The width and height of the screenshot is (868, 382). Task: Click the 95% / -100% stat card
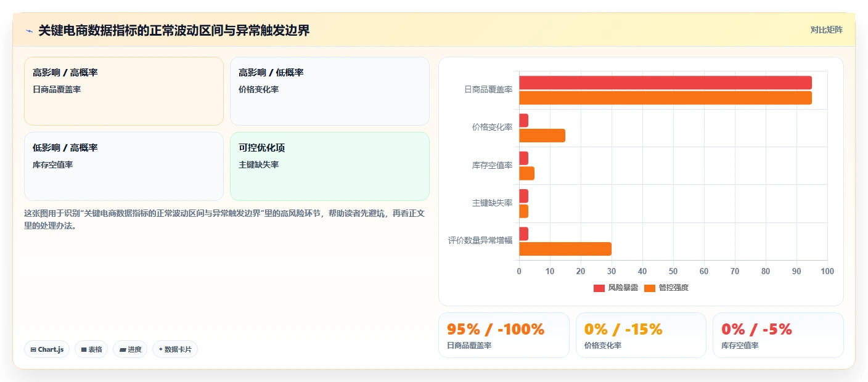pyautogui.click(x=504, y=335)
